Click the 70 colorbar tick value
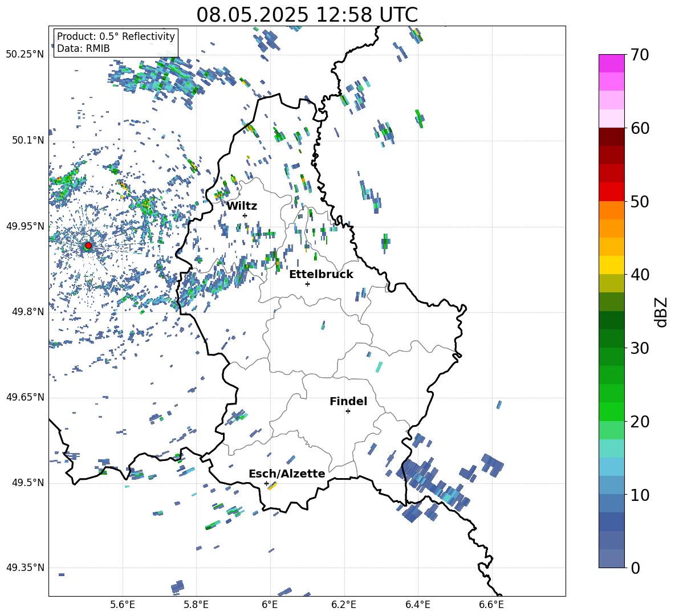 pyautogui.click(x=640, y=55)
